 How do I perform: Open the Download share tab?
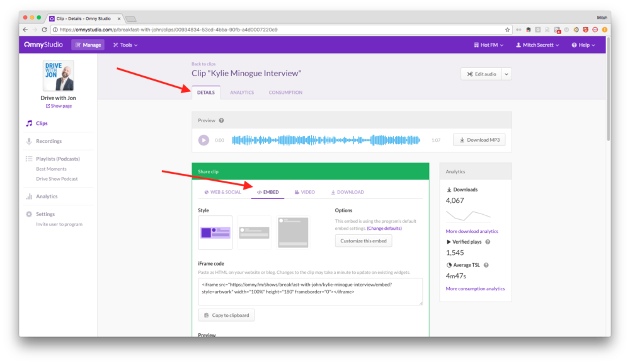[x=348, y=192]
